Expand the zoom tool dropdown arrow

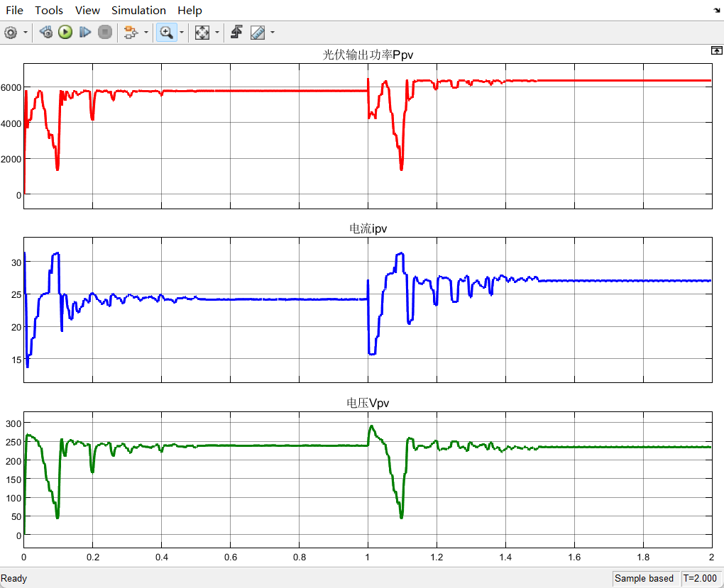182,33
